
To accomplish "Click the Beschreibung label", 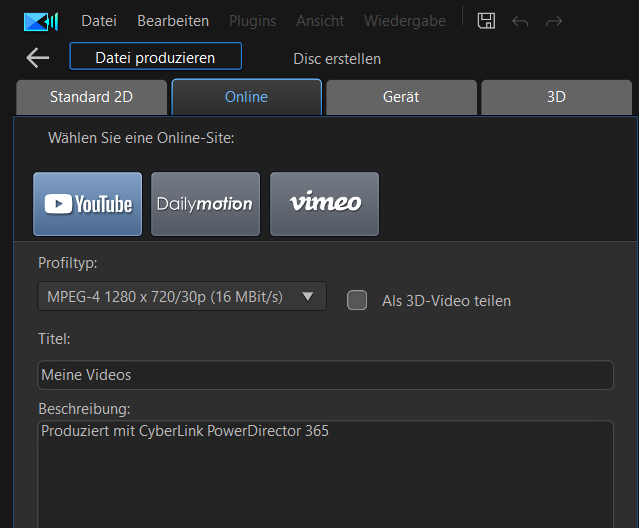I will click(x=84, y=409).
